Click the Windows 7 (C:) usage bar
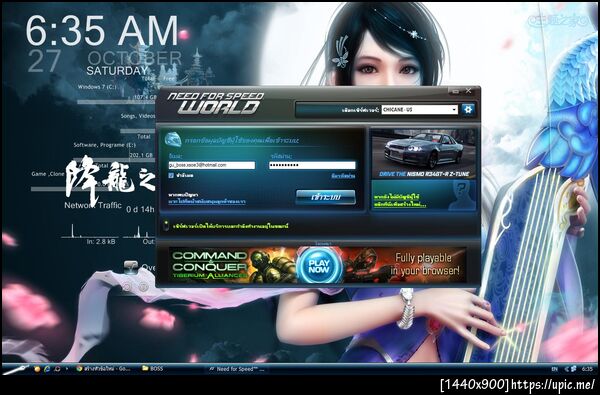Viewport: 600px width, 395px height. click(x=117, y=102)
